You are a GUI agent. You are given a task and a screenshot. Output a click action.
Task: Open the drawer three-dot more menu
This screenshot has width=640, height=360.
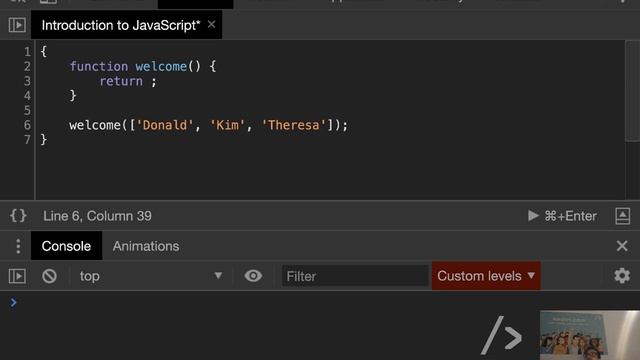pyautogui.click(x=18, y=246)
